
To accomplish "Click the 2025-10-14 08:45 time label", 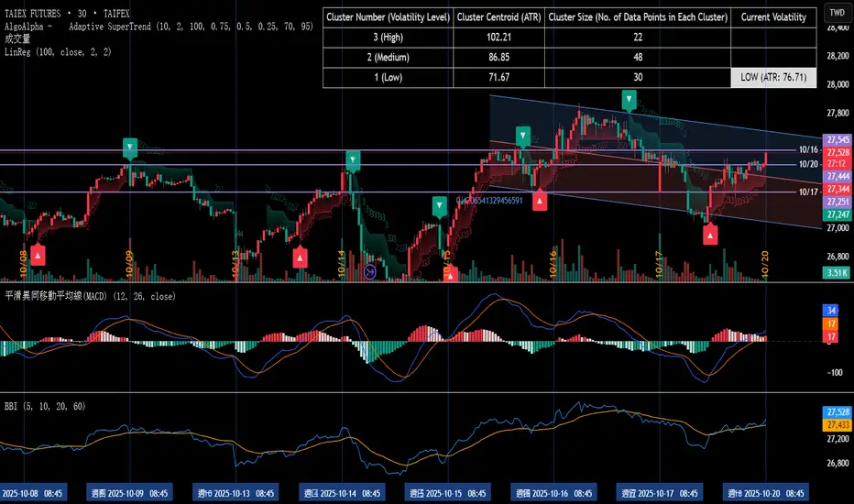I will [x=342, y=493].
